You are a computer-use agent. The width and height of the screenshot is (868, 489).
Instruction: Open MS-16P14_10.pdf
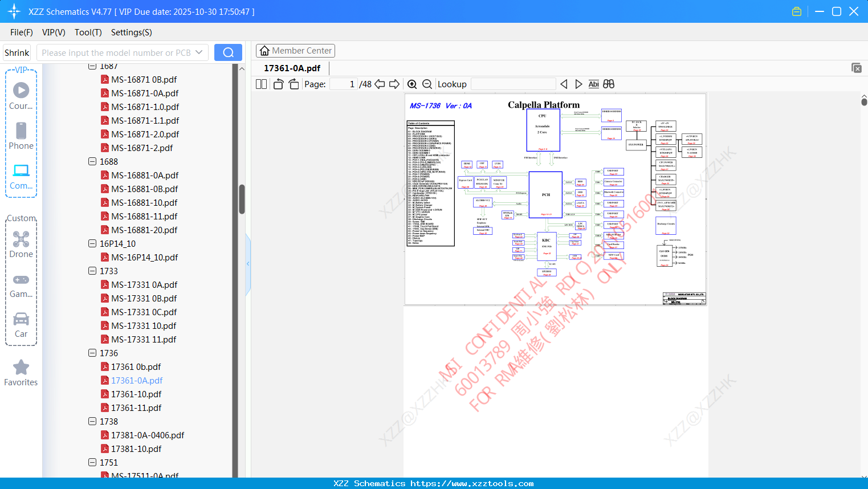[145, 257]
